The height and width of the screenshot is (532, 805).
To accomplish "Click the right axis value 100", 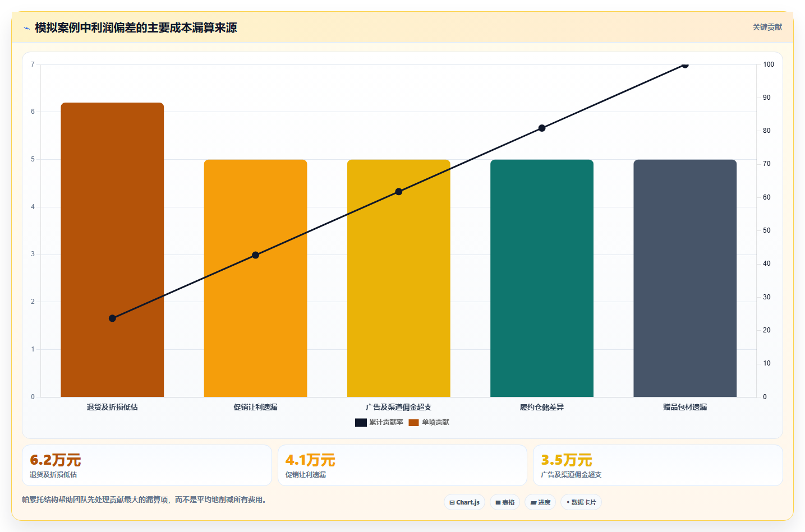I will point(768,64).
